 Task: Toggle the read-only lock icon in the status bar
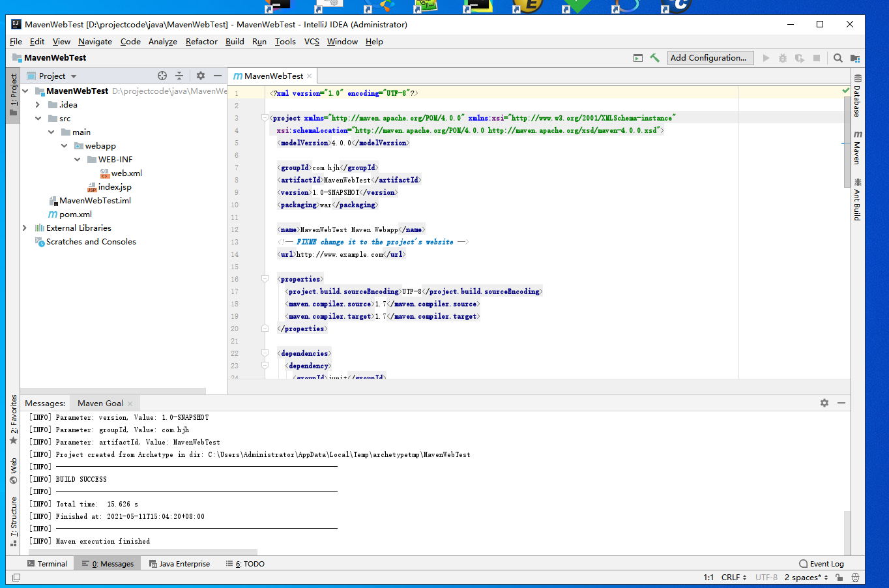coord(839,578)
